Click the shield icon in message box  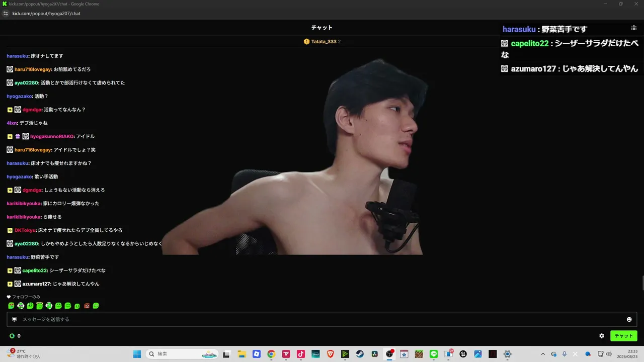pyautogui.click(x=15, y=319)
